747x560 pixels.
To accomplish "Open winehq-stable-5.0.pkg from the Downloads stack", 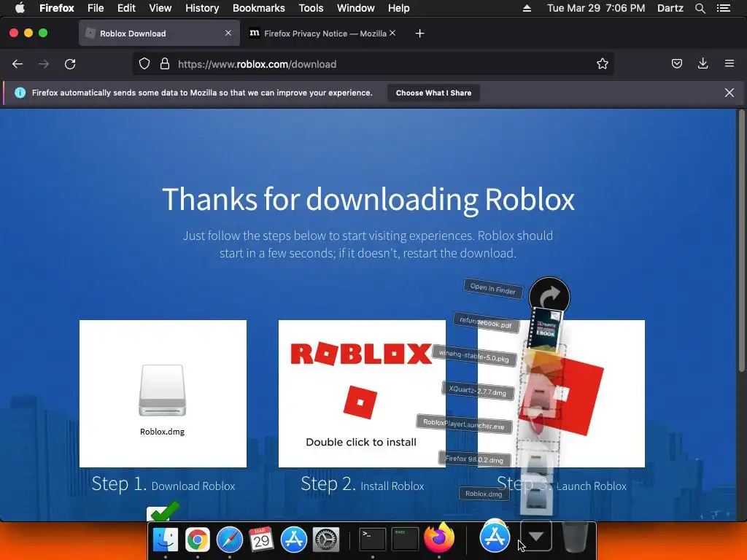I will tap(473, 356).
